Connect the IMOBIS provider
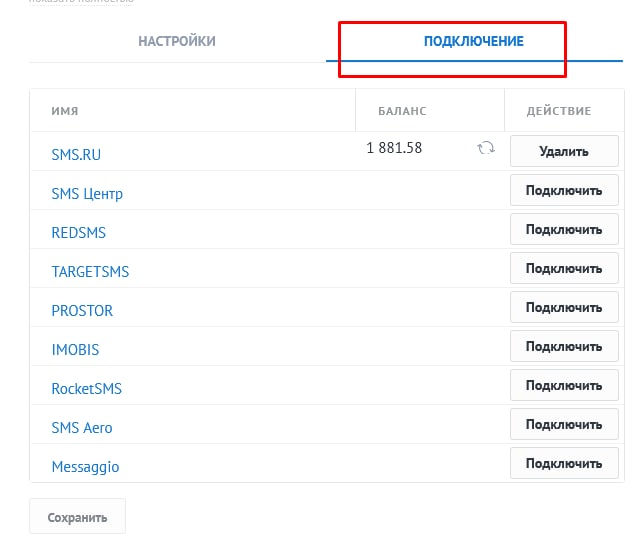Screen dimensions: 640x556 564,346
